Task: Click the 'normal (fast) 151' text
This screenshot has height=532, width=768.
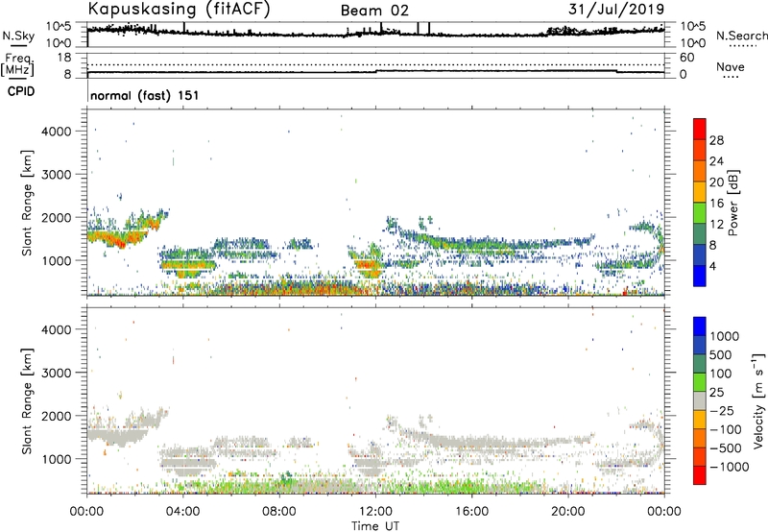Action: click(x=145, y=95)
